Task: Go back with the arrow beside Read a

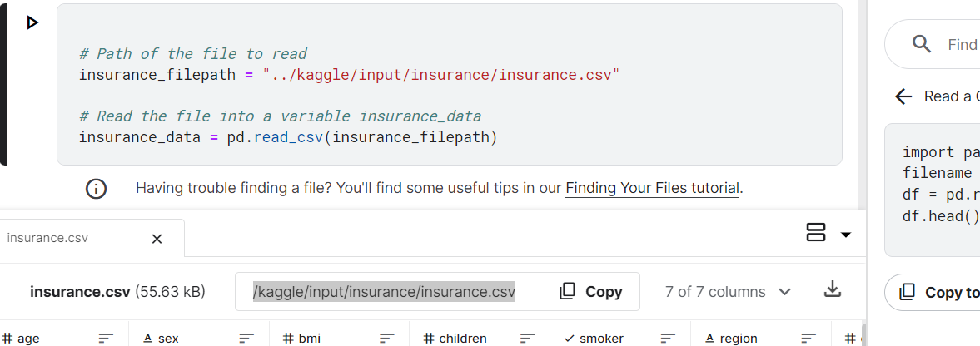Action: [x=903, y=96]
